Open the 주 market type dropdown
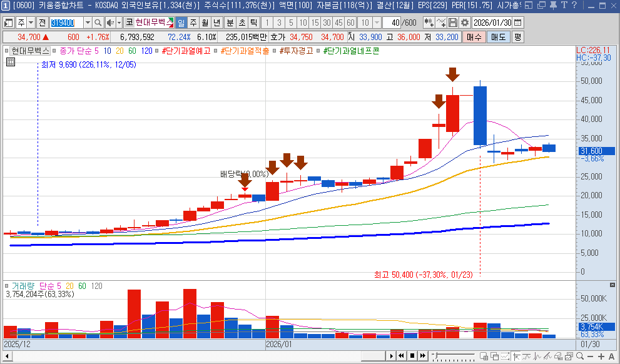 click(31, 23)
